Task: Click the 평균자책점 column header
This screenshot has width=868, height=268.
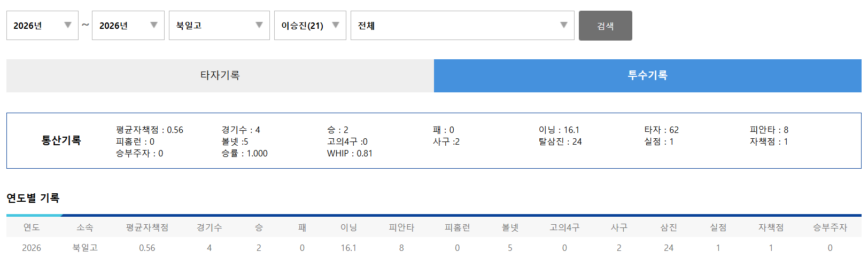Action: tap(147, 227)
